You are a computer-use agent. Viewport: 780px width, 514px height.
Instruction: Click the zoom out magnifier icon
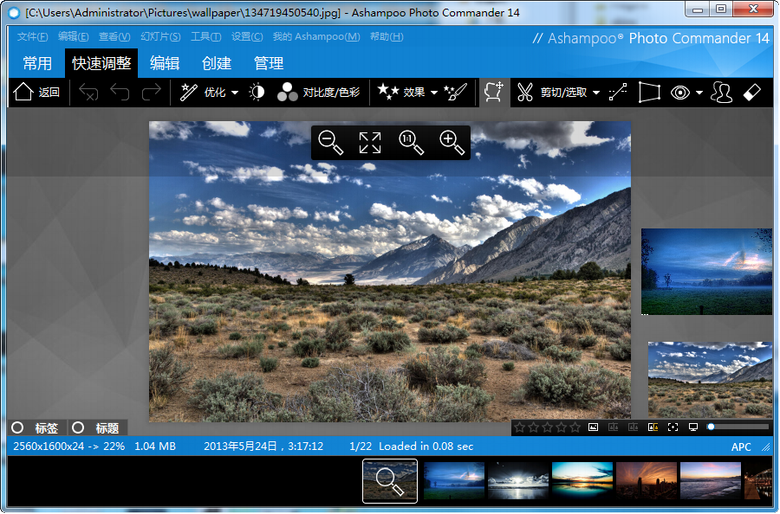331,143
